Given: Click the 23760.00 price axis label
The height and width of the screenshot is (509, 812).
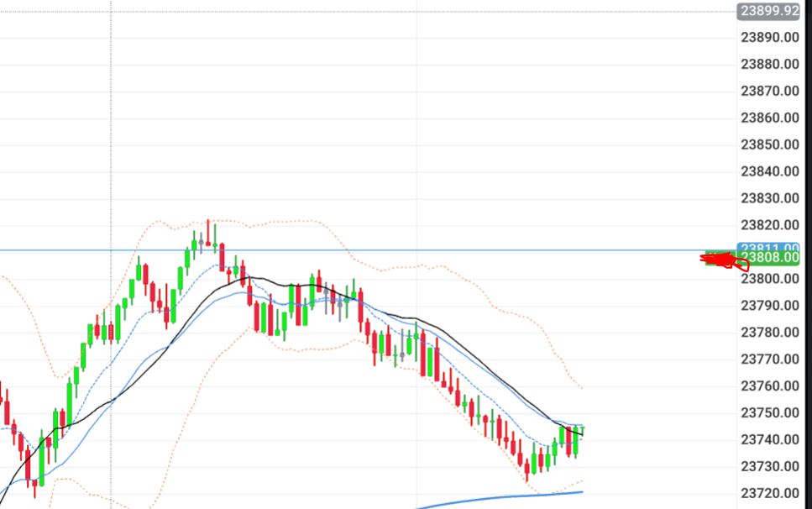Looking at the screenshot, I should click(x=768, y=386).
